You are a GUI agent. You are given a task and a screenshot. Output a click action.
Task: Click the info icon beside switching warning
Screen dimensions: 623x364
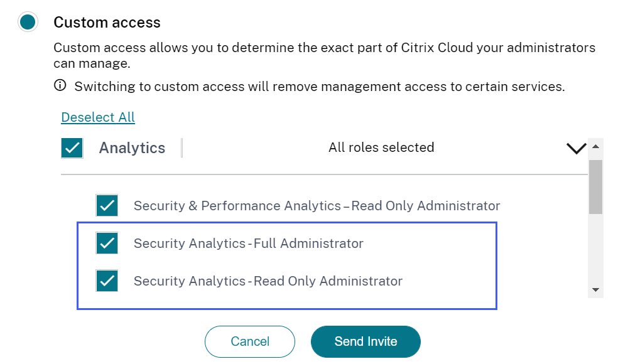[60, 85]
